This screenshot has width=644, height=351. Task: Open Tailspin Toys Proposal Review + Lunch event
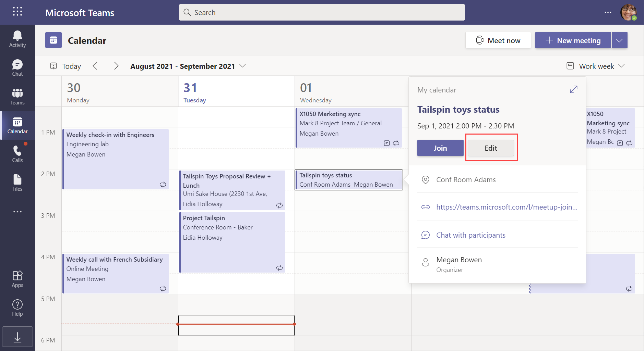point(232,190)
